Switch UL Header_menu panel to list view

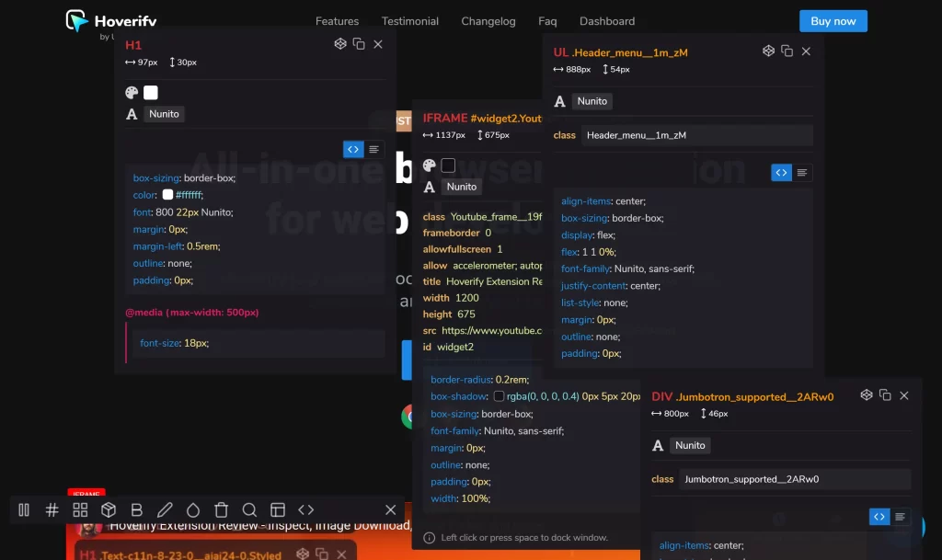tap(802, 173)
